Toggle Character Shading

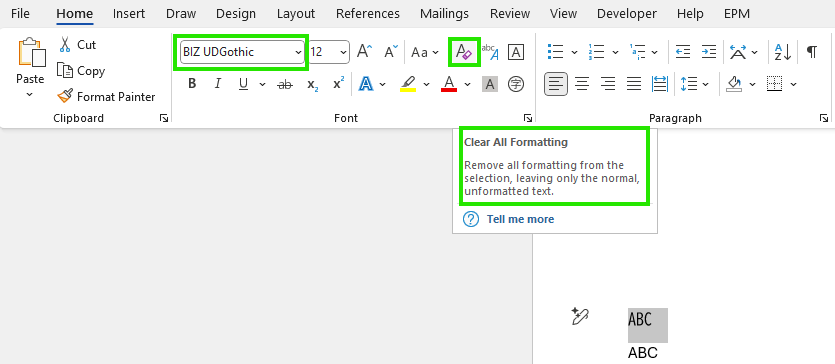(490, 84)
